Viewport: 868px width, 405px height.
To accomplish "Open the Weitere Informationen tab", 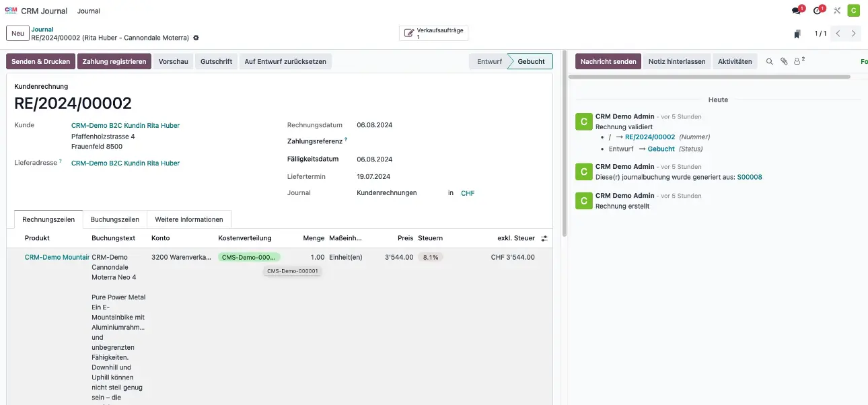I will click(189, 219).
